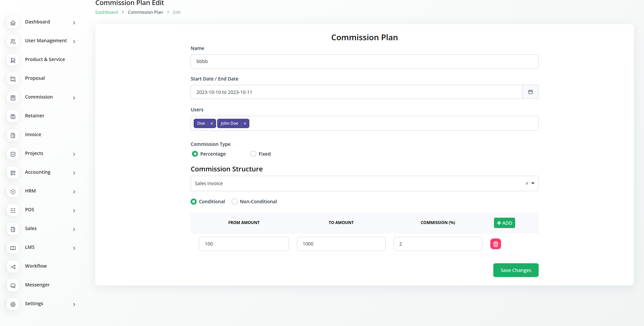644x326 pixels.
Task: Select the Fixed commission type
Action: (x=253, y=154)
